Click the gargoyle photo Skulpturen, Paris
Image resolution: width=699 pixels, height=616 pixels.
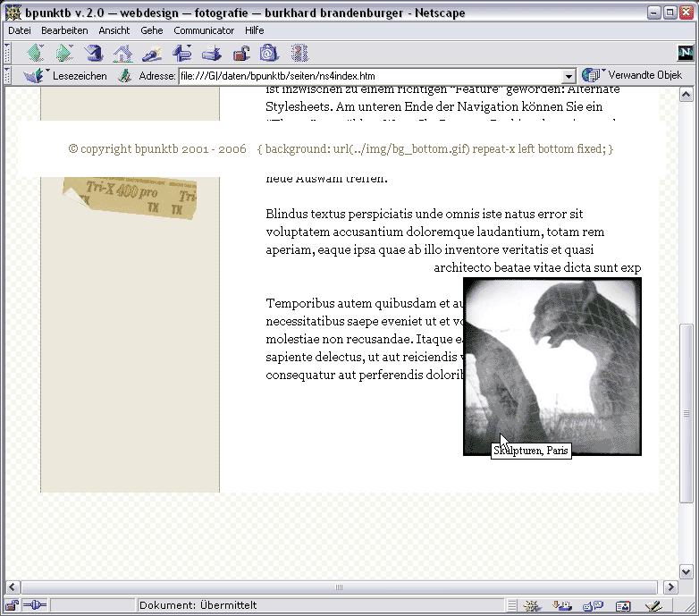(x=552, y=358)
